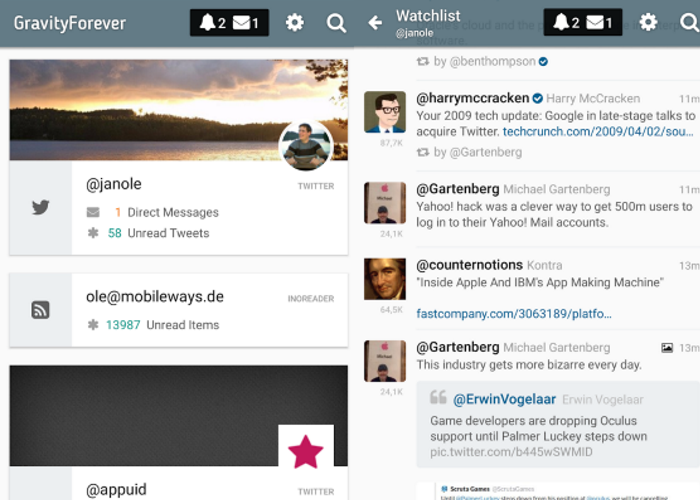Select the RSS feed icon for InoReader
The image size is (700, 500).
tap(40, 310)
